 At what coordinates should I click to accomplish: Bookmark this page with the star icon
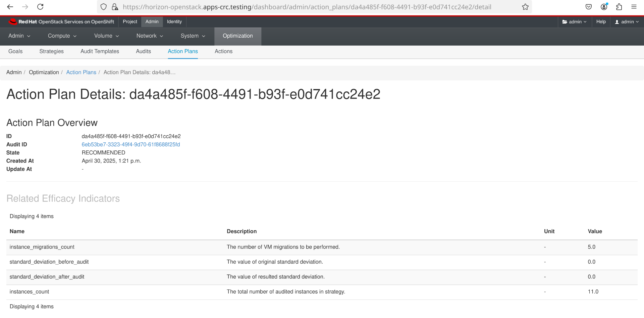525,7
